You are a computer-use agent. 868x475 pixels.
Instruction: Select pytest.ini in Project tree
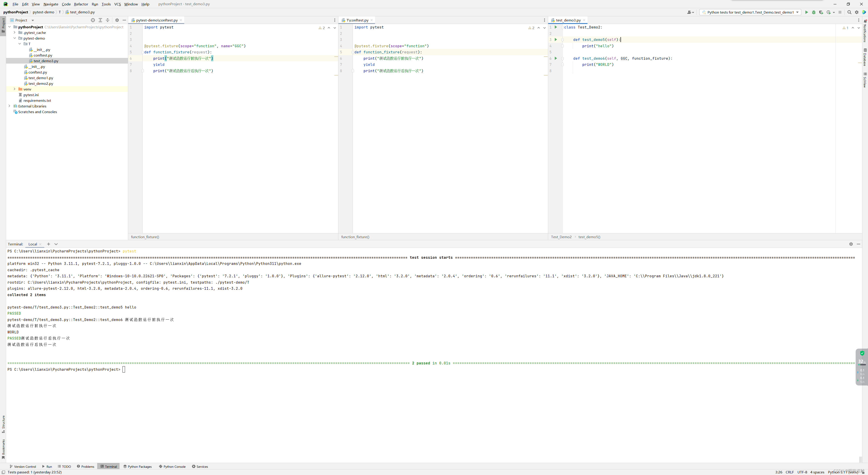coord(31,95)
